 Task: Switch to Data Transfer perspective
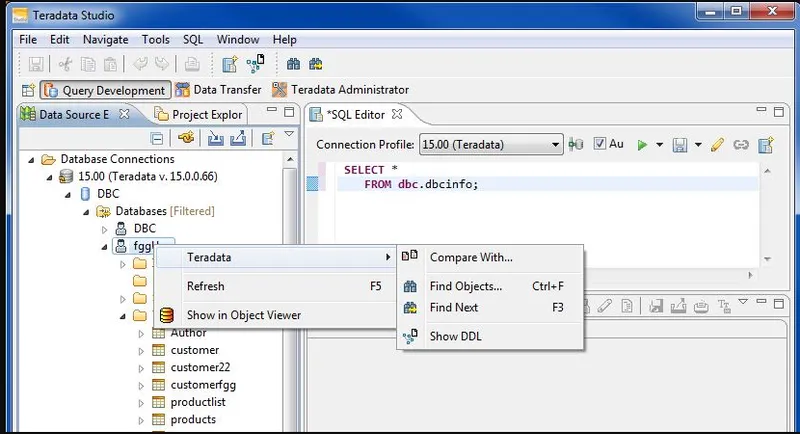coord(218,90)
